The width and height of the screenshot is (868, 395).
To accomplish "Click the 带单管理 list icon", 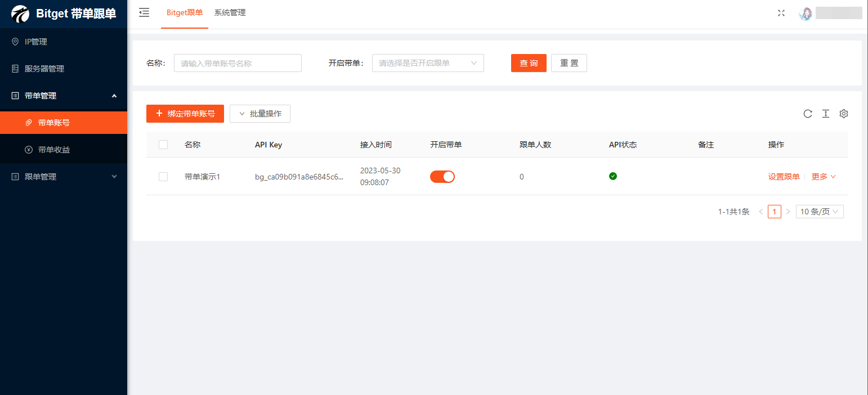I will click(x=15, y=96).
